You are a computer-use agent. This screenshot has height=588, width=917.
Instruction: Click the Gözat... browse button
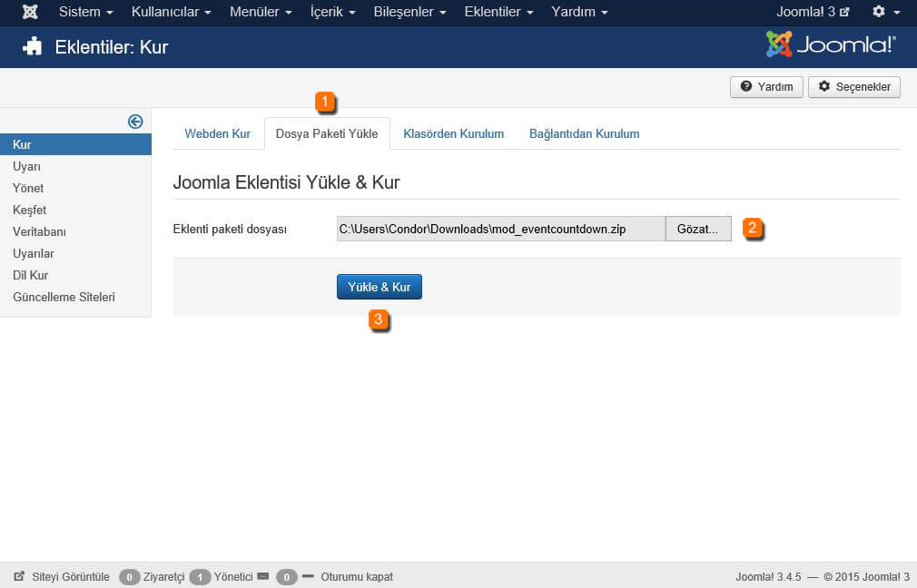[697, 230]
